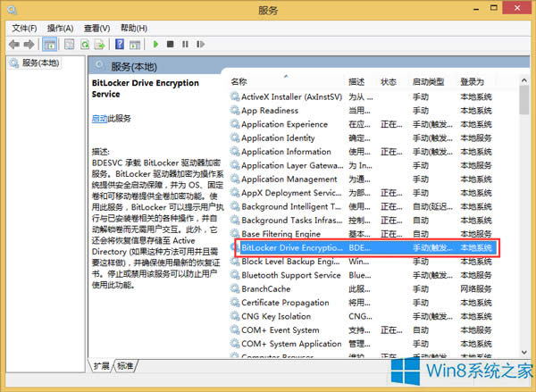This screenshot has width=536, height=392.
Task: Click the Forward arrow in the toolbar
Action: pyautogui.click(x=29, y=45)
